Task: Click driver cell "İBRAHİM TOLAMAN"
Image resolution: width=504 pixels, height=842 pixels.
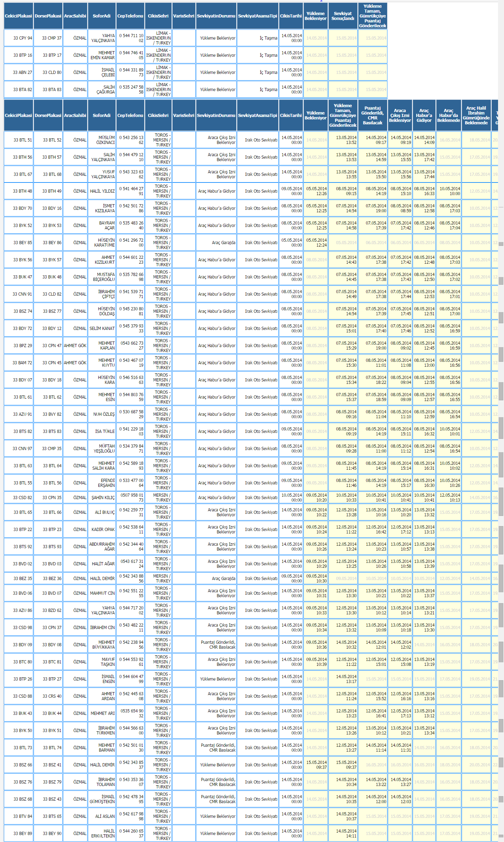Action: (x=101, y=782)
